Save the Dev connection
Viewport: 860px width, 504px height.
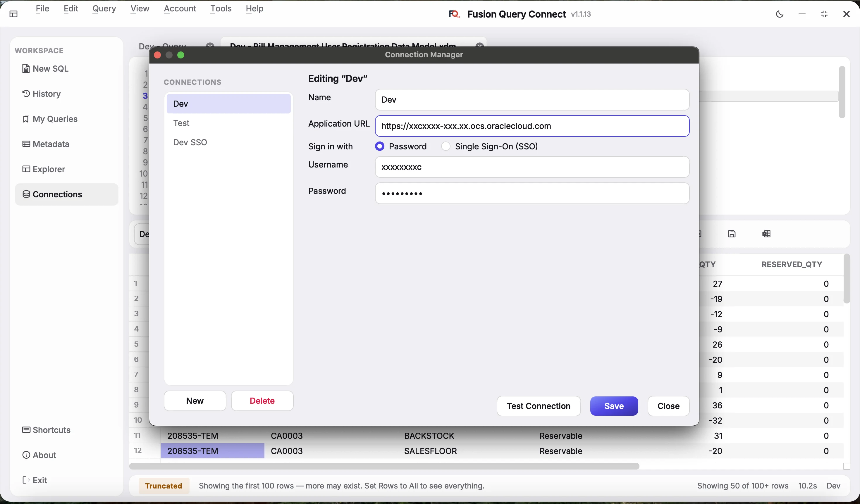tap(614, 406)
